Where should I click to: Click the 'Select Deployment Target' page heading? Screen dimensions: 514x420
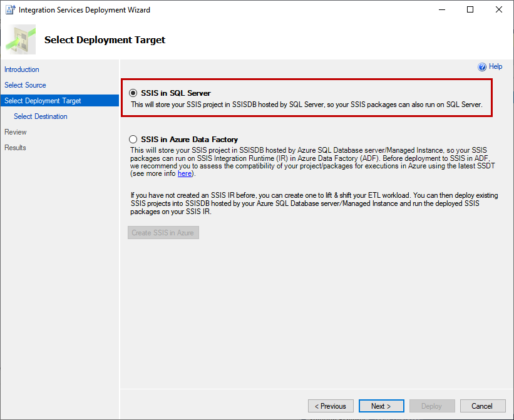pos(105,40)
